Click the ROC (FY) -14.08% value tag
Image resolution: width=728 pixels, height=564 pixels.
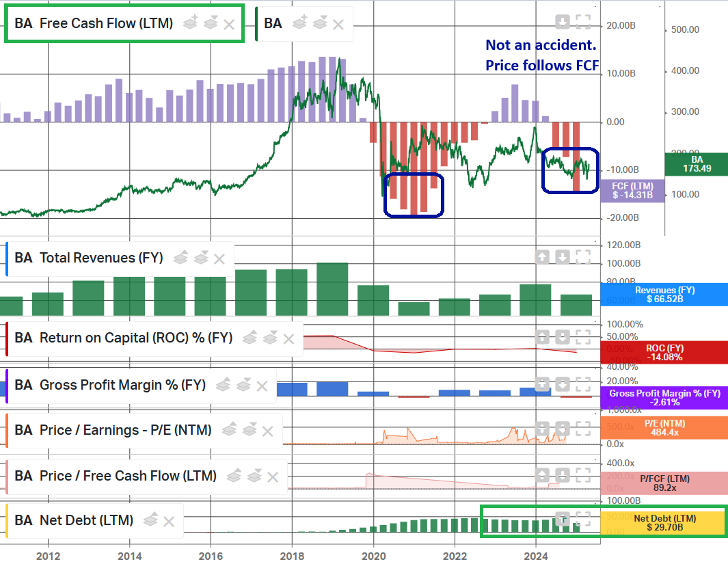tap(664, 353)
